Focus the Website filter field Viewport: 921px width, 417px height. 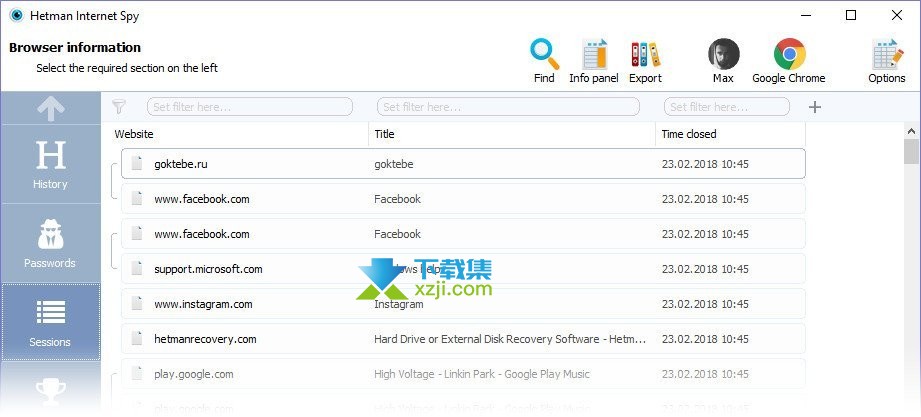click(x=250, y=107)
